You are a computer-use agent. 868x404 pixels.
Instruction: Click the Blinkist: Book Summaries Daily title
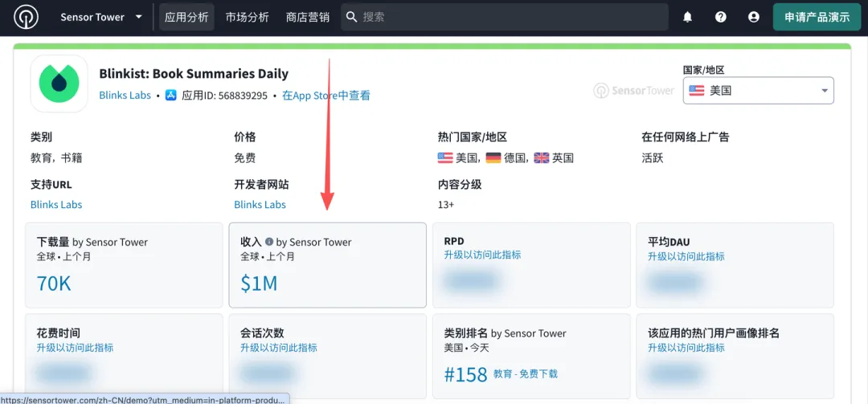click(x=194, y=74)
